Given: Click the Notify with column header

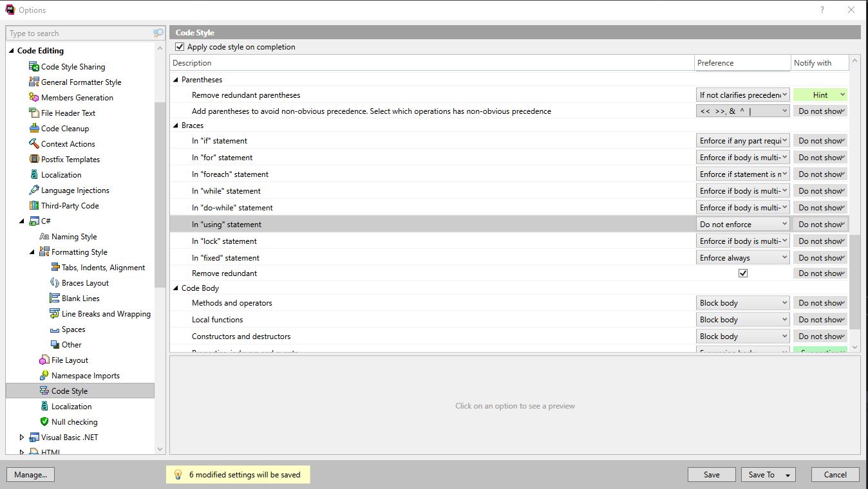Looking at the screenshot, I should (x=820, y=62).
